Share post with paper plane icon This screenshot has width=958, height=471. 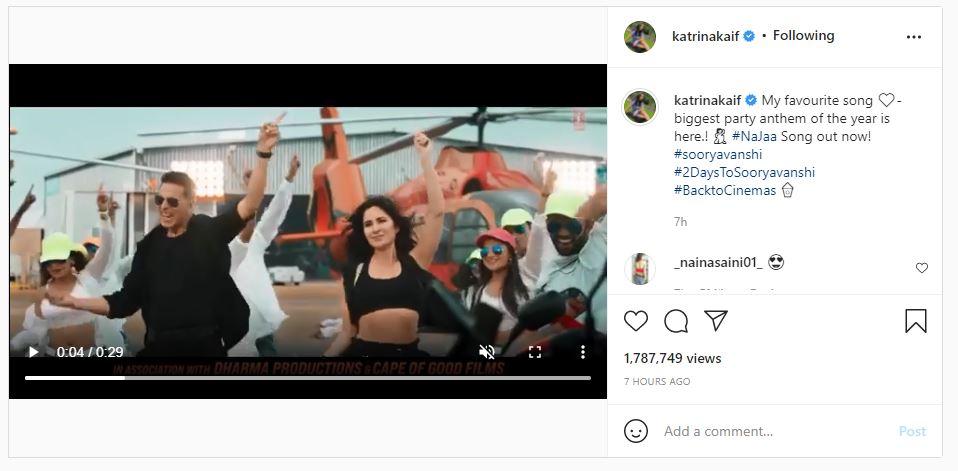click(x=715, y=320)
